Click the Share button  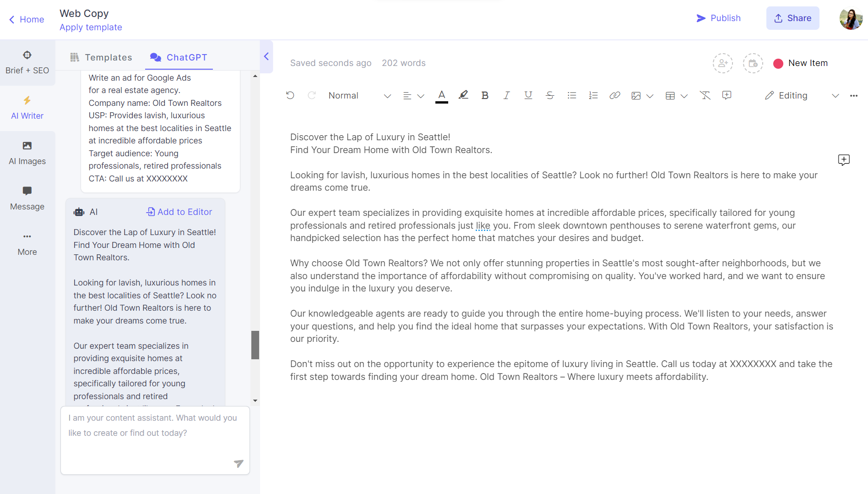pyautogui.click(x=792, y=18)
